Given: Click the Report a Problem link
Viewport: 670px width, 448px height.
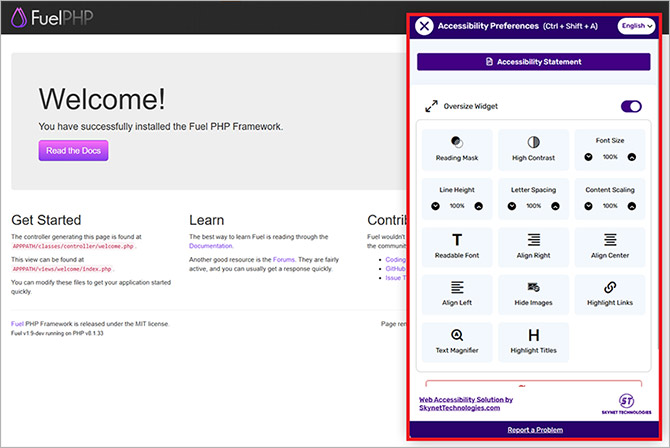Looking at the screenshot, I should (x=535, y=430).
